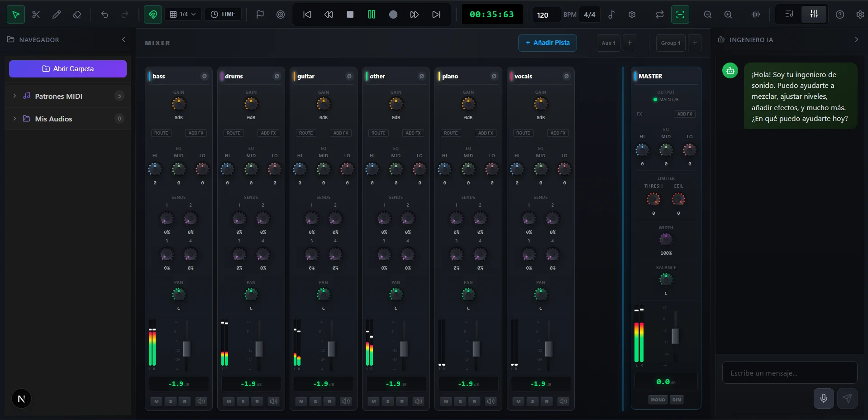
Task: Click the Añadir Pista button
Action: point(547,43)
